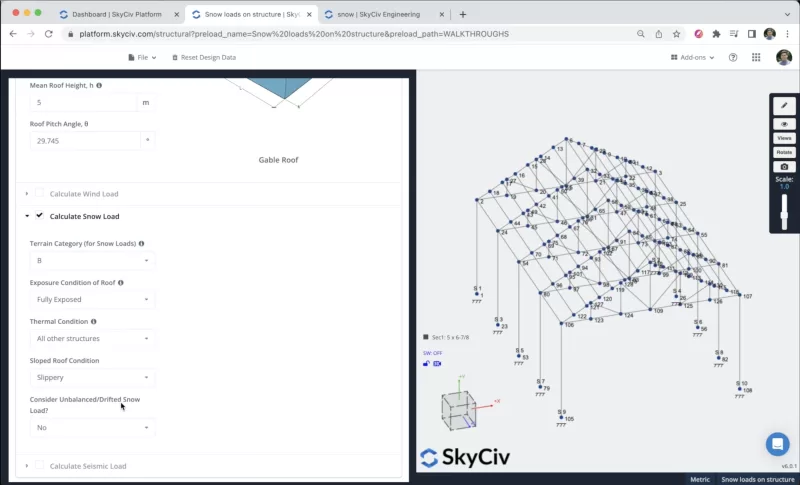Screen dimensions: 800x485
Task: Open the File menu
Action: 142,58
